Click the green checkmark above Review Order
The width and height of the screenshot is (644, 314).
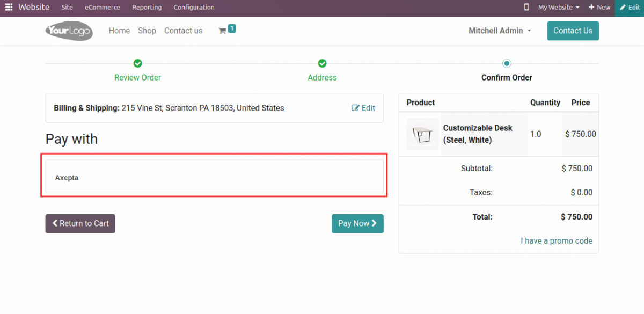click(x=137, y=63)
